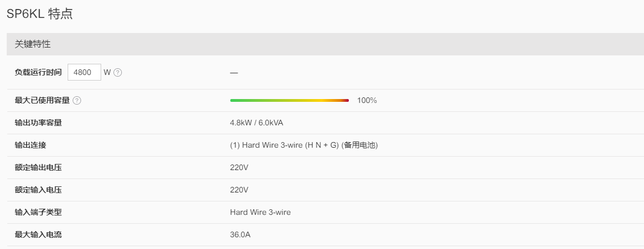Click the 额定输出电压 row label
The height and width of the screenshot is (249, 644).
38,168
